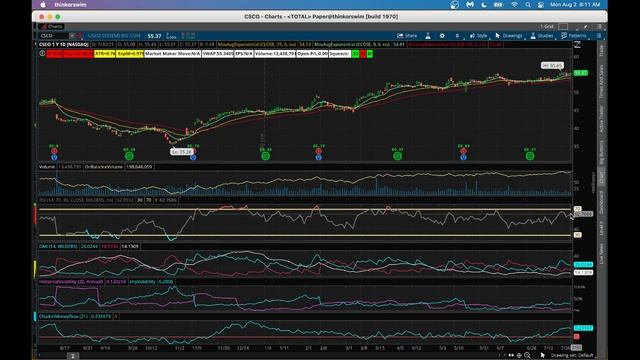Click the grid layout rectangle icon
Image resolution: width=640 pixels, height=360 pixels.
click(563, 27)
